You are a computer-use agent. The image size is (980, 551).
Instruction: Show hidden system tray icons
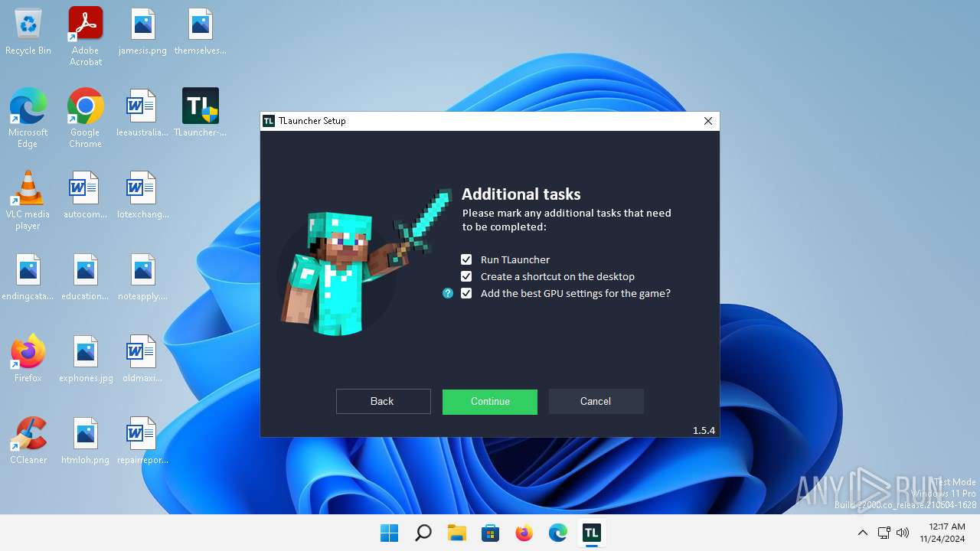click(x=863, y=533)
